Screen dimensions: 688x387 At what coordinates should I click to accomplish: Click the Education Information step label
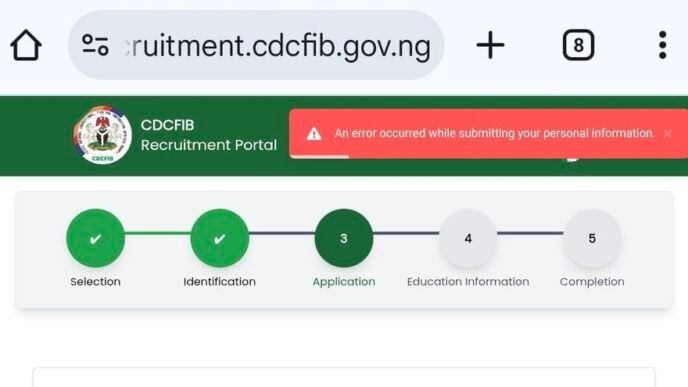[x=468, y=282]
